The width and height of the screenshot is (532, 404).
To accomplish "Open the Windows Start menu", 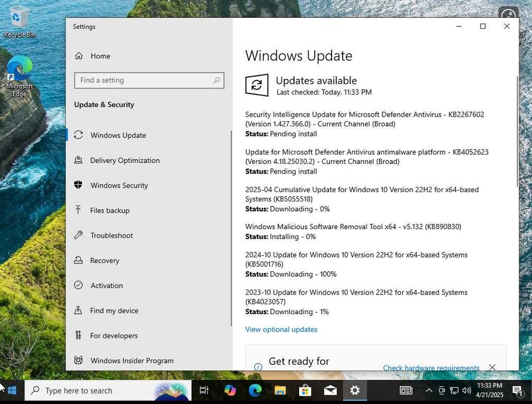I will tap(12, 391).
